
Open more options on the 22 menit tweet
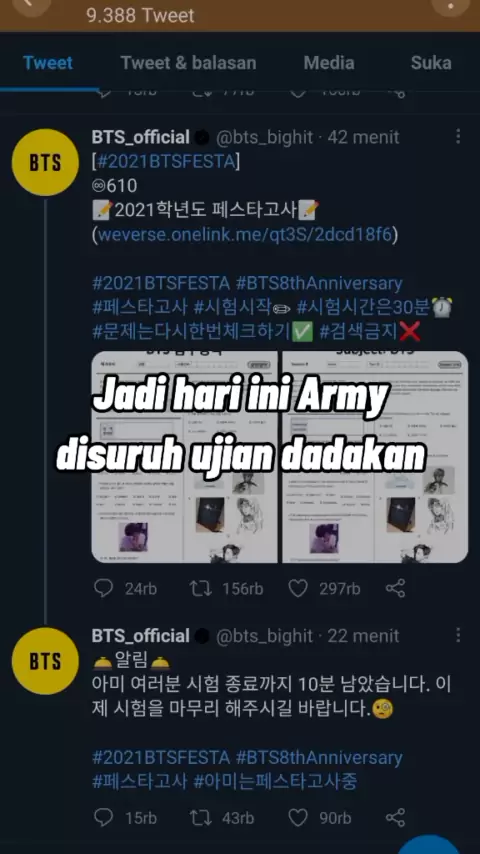click(458, 635)
